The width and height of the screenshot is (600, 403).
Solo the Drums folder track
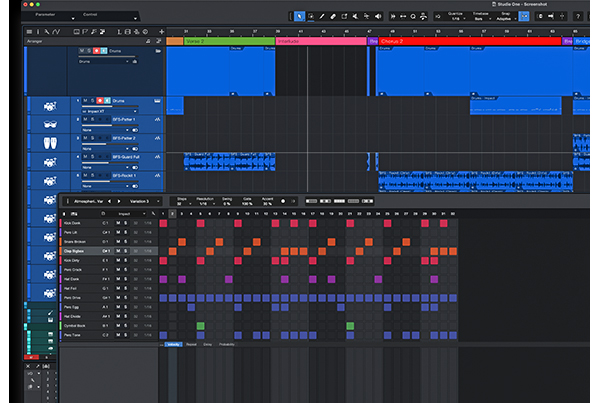point(89,51)
